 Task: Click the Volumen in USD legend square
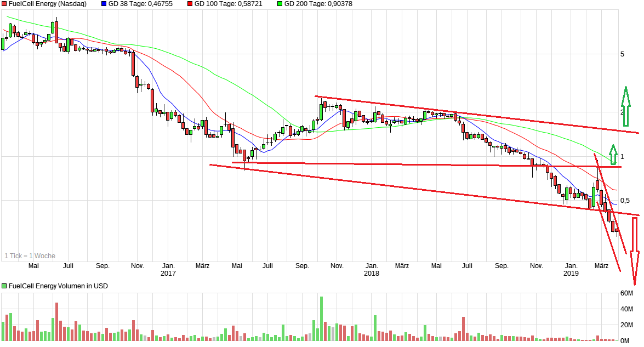pyautogui.click(x=4, y=286)
